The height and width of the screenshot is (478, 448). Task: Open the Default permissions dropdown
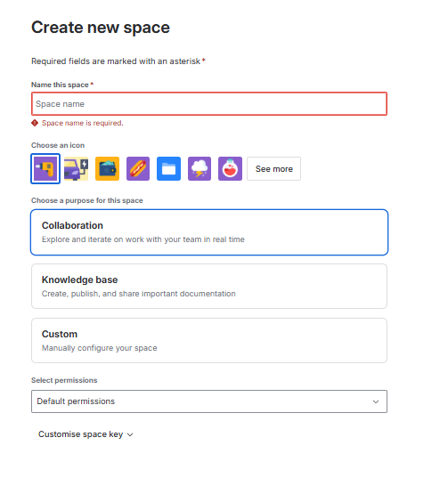click(209, 401)
